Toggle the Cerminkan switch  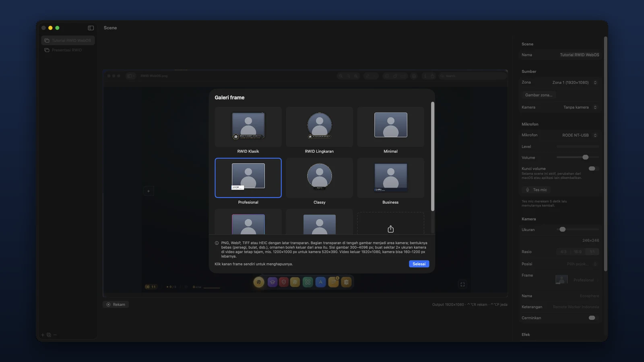[593, 318]
